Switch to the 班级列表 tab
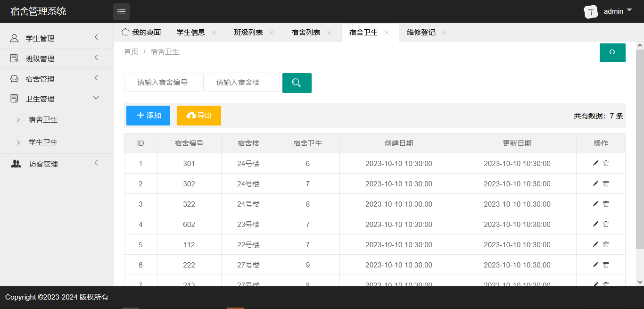644x309 pixels. pos(248,33)
